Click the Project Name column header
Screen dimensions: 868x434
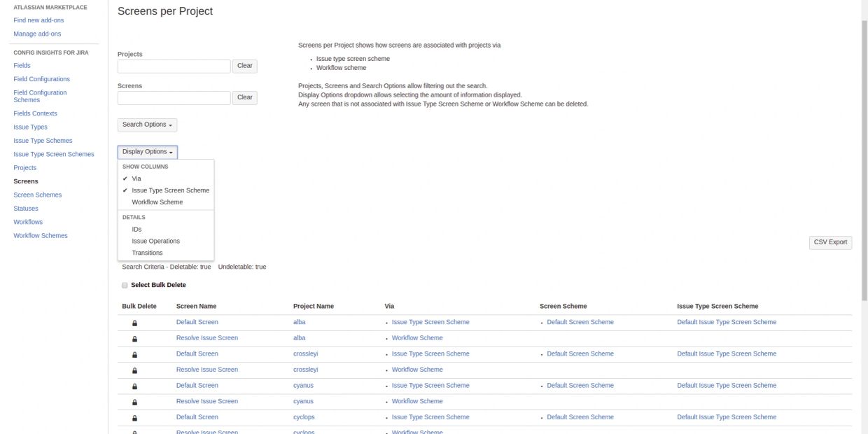click(x=314, y=306)
